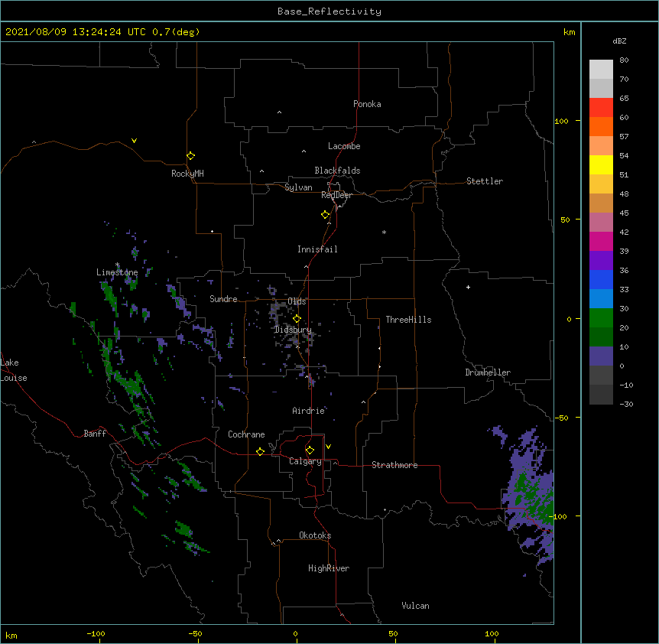Pick the orange 57-60 dBZ legend swatch

point(601,126)
